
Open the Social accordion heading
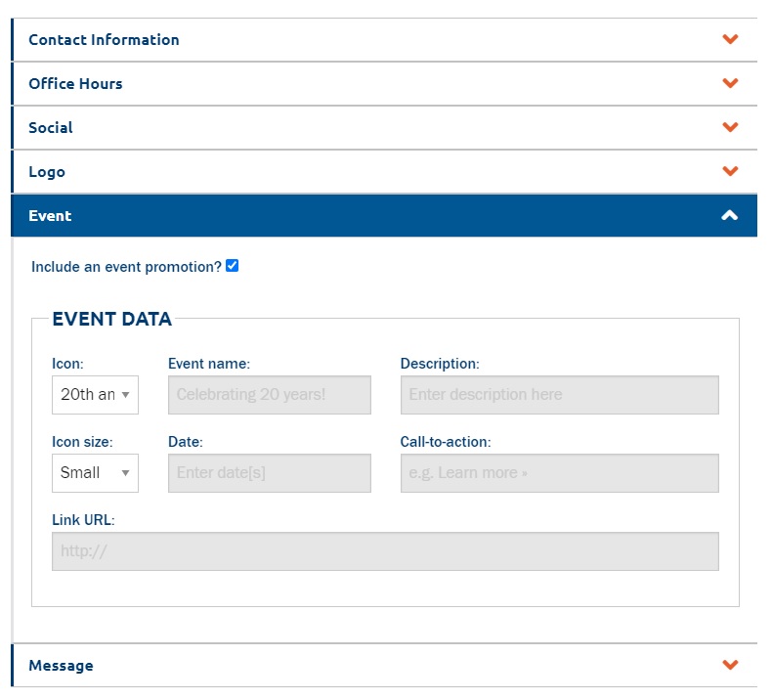tap(384, 128)
